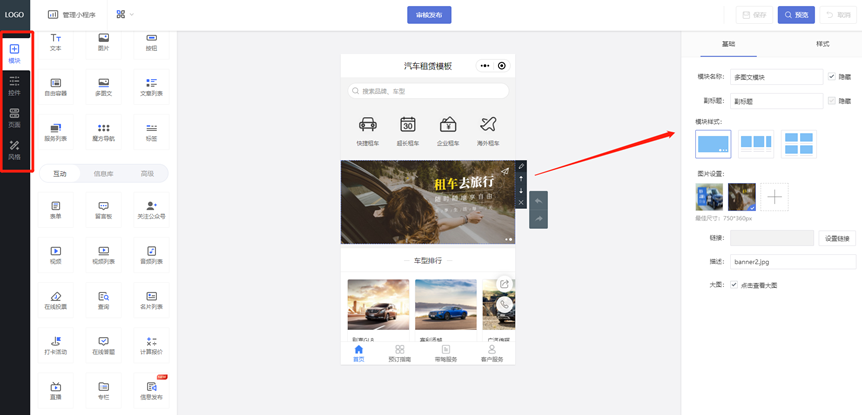Open 管理小程序 in the top bar
Viewport: 862px width, 415px height.
click(x=69, y=15)
